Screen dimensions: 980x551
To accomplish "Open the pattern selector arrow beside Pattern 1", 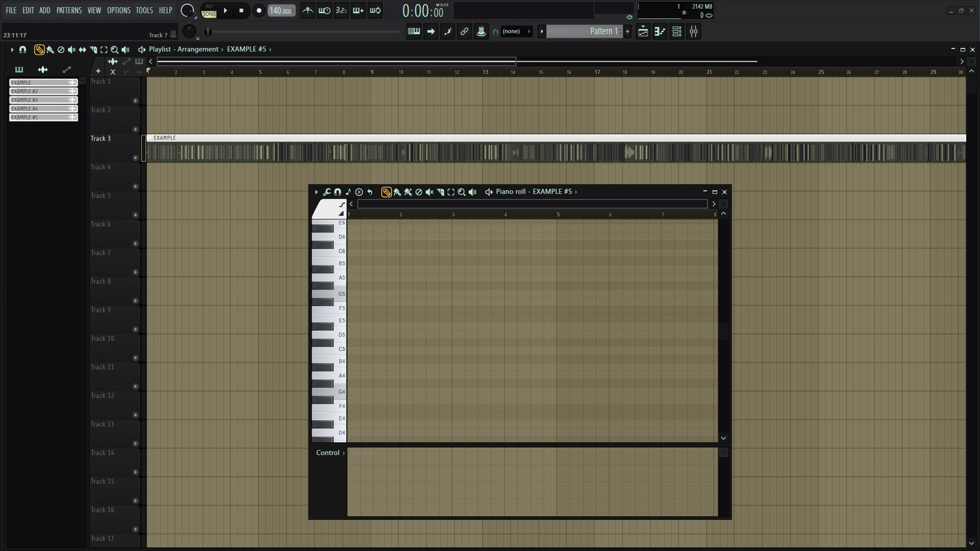I will pos(542,31).
